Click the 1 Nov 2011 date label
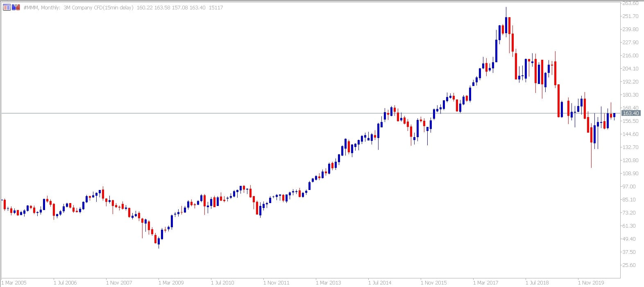The image size is (644, 287). (277, 282)
